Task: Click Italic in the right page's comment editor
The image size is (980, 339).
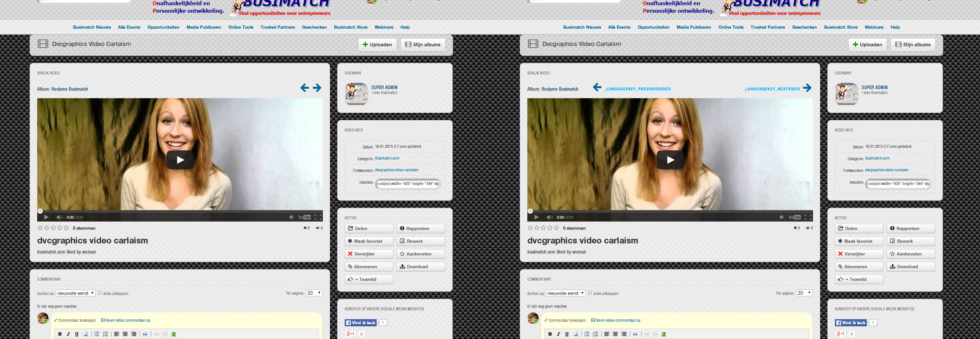Action: [x=558, y=334]
